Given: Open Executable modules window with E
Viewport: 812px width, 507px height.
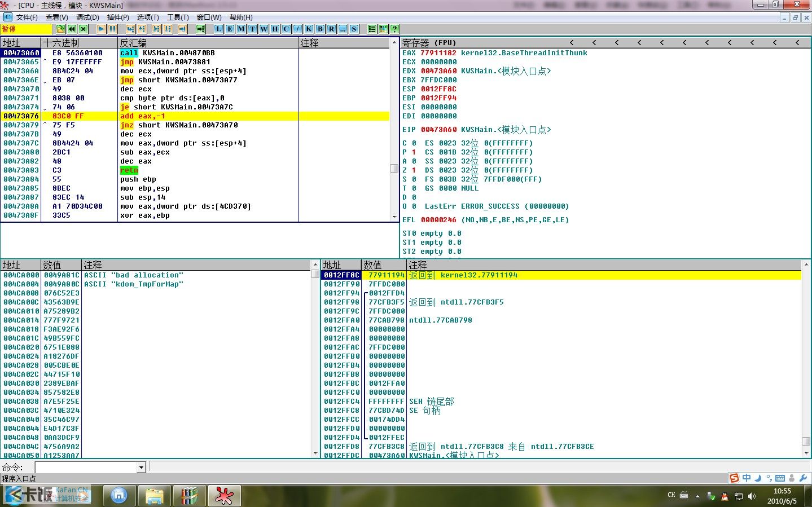Looking at the screenshot, I should (x=230, y=29).
